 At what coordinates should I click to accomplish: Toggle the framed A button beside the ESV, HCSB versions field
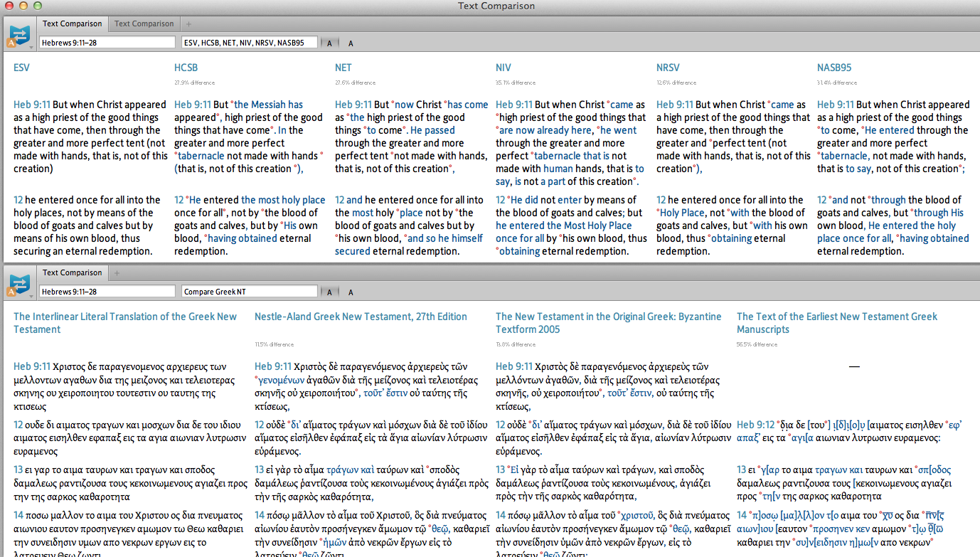pos(329,43)
